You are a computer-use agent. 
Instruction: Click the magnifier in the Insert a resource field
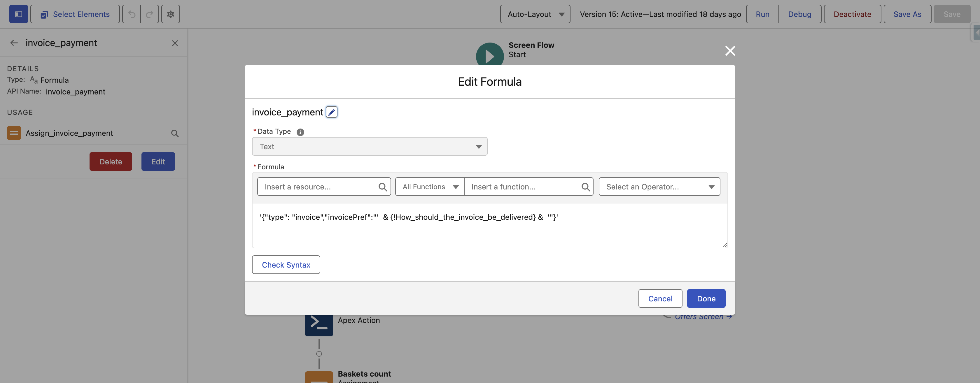(x=382, y=187)
